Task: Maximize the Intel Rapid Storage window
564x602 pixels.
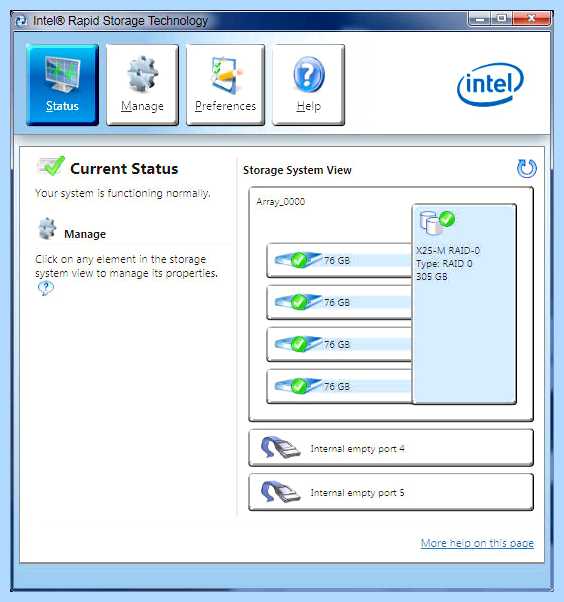Action: coord(501,18)
